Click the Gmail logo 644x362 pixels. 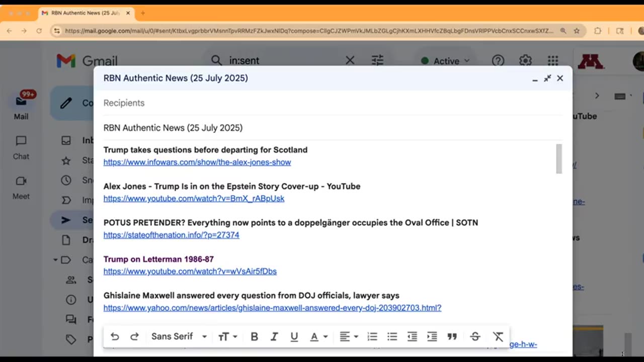point(87,61)
